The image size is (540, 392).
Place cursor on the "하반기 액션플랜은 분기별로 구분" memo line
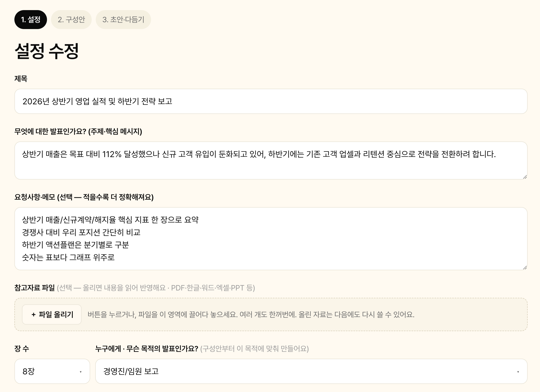76,245
